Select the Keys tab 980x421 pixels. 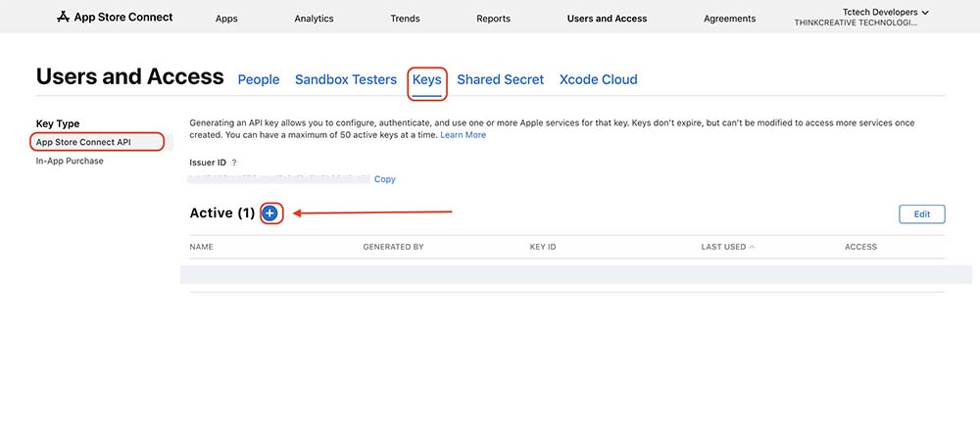pyautogui.click(x=427, y=80)
